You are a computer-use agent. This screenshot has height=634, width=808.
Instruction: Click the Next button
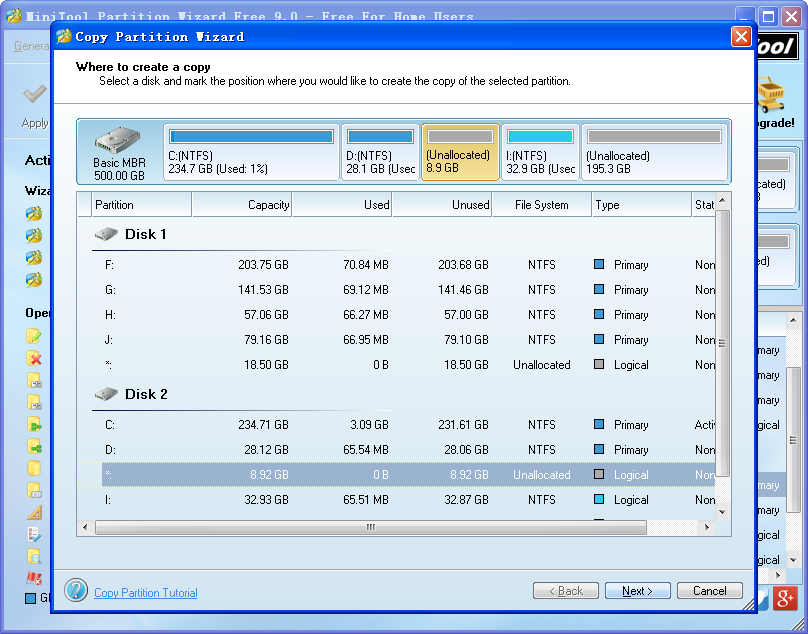[x=637, y=591]
